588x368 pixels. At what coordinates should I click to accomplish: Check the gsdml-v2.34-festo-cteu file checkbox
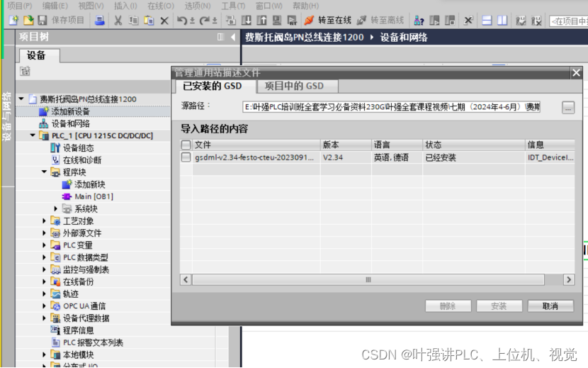click(186, 157)
